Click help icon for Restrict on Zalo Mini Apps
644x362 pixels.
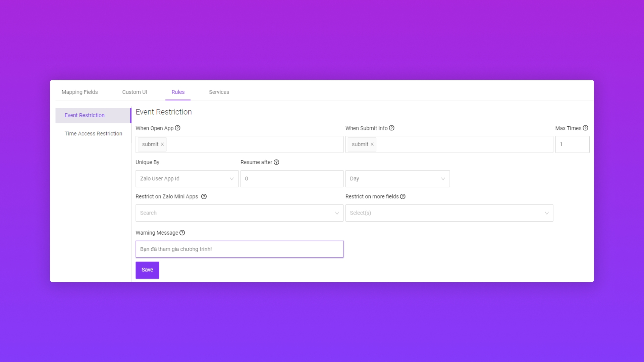pyautogui.click(x=204, y=196)
